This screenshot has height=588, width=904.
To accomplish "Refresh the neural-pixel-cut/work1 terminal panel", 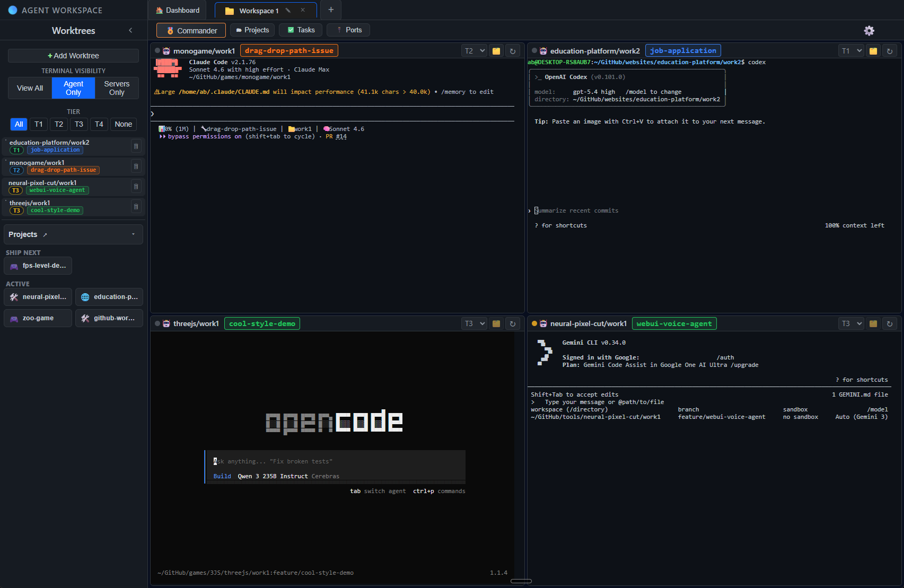I will click(890, 323).
